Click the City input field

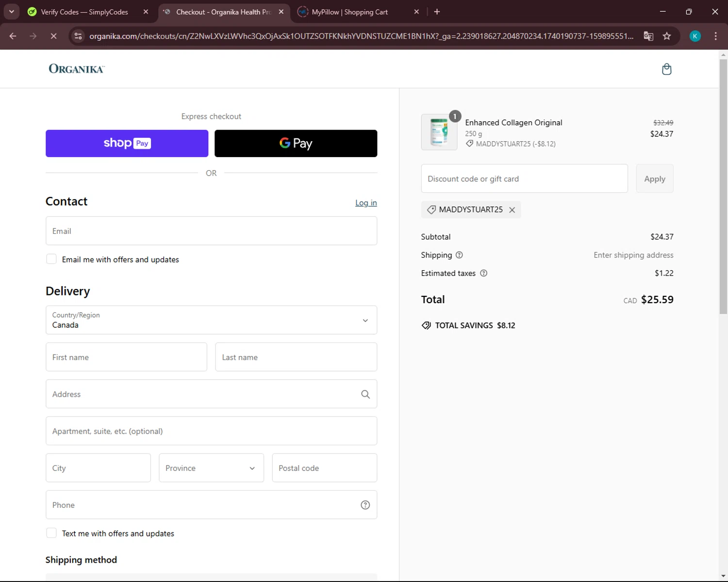click(98, 468)
